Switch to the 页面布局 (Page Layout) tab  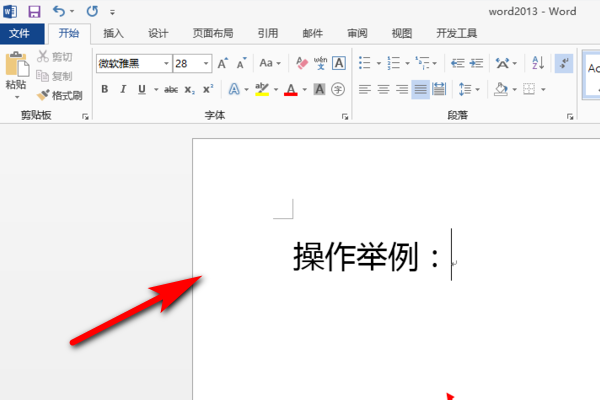click(213, 33)
